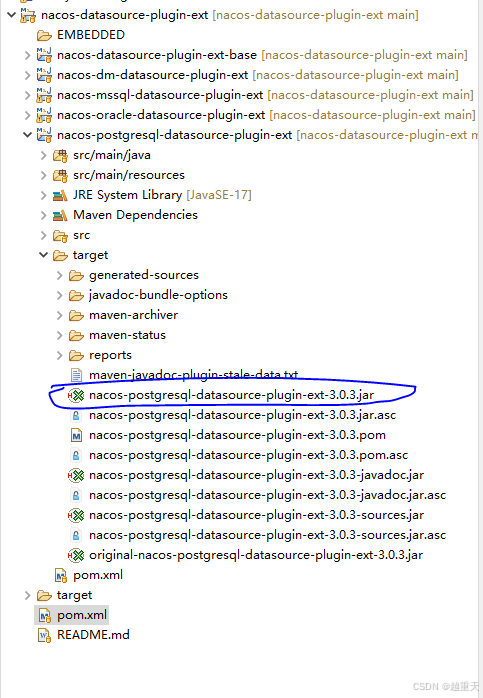Click the EMBEDDED folder icon
The height and width of the screenshot is (698, 483).
(x=44, y=35)
